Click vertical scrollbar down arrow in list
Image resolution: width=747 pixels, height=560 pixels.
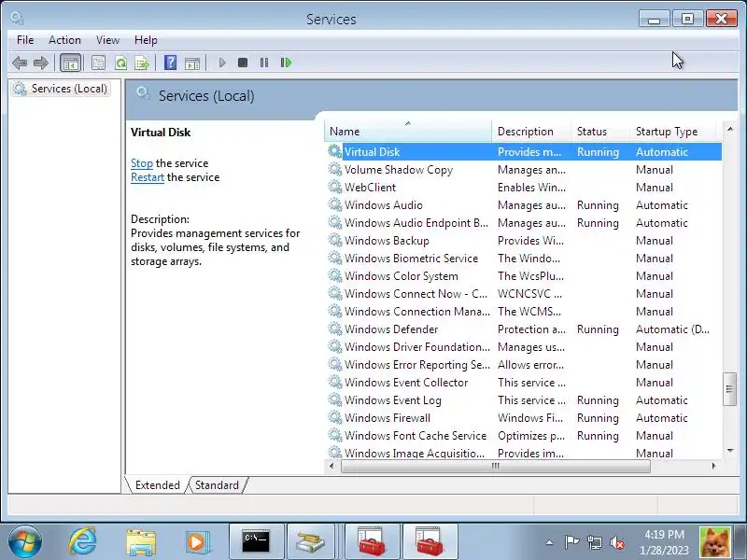point(730,451)
